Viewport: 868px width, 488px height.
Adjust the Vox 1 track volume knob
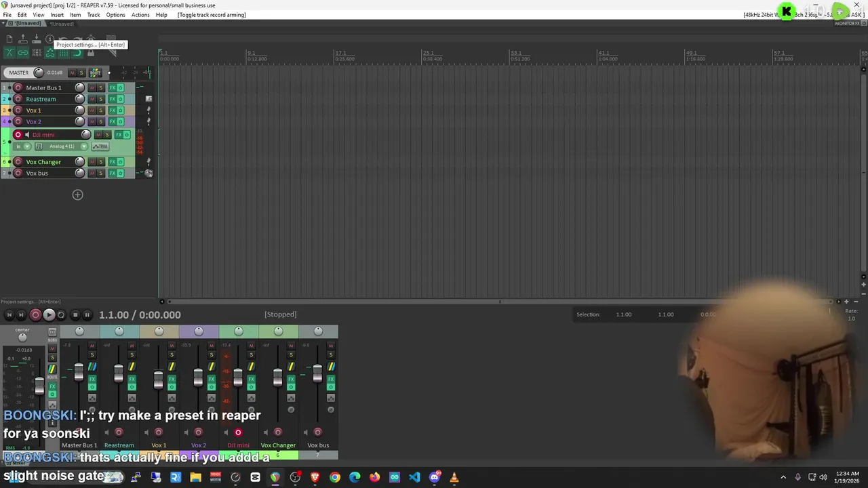click(79, 110)
